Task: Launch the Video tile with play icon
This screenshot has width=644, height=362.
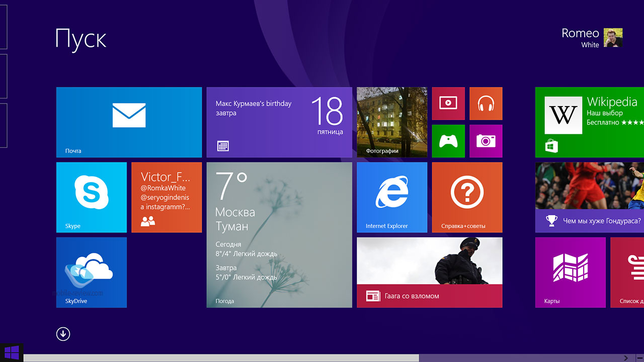Action: click(448, 104)
